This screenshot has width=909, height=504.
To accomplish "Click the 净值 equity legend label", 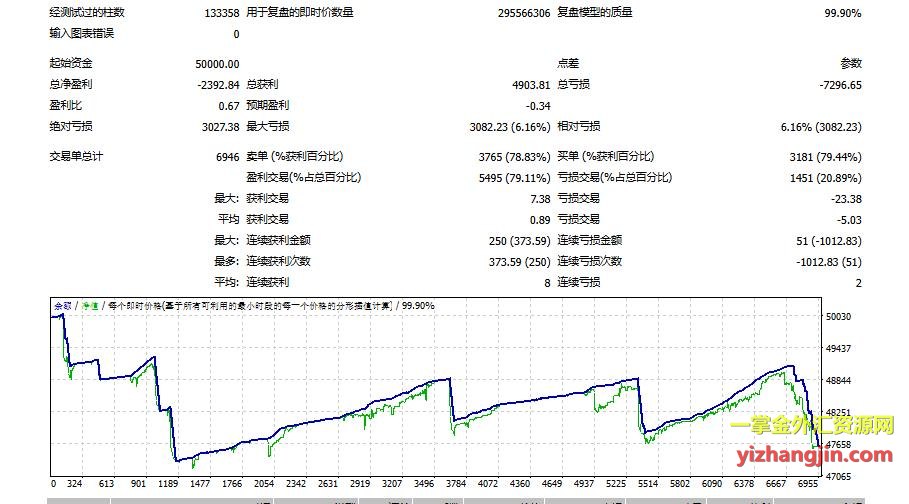I will click(89, 305).
